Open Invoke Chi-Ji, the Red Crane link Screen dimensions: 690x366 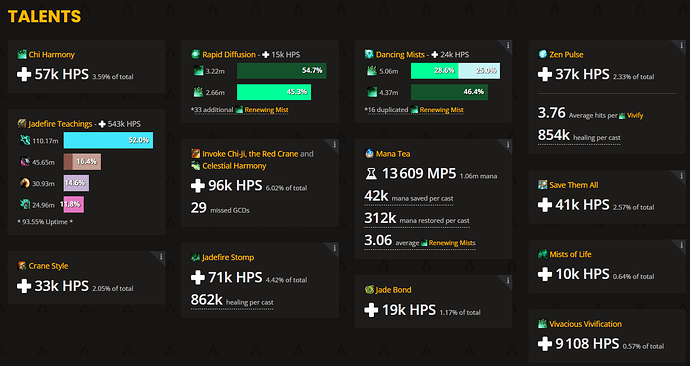tap(250, 154)
